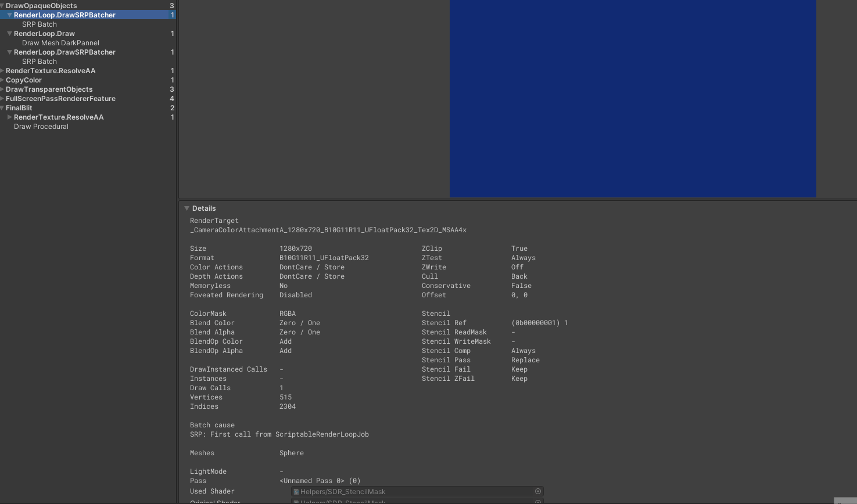Click ColorMask value RGBA

(x=288, y=314)
